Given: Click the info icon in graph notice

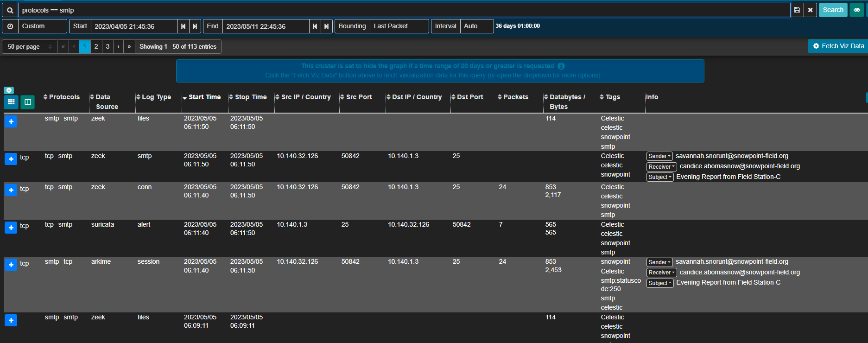Looking at the screenshot, I should (561, 66).
